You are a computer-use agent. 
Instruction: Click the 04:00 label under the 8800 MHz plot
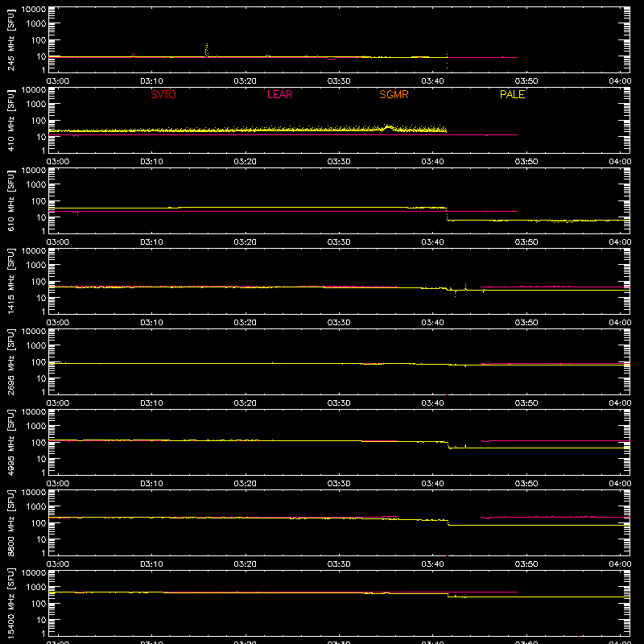point(620,564)
